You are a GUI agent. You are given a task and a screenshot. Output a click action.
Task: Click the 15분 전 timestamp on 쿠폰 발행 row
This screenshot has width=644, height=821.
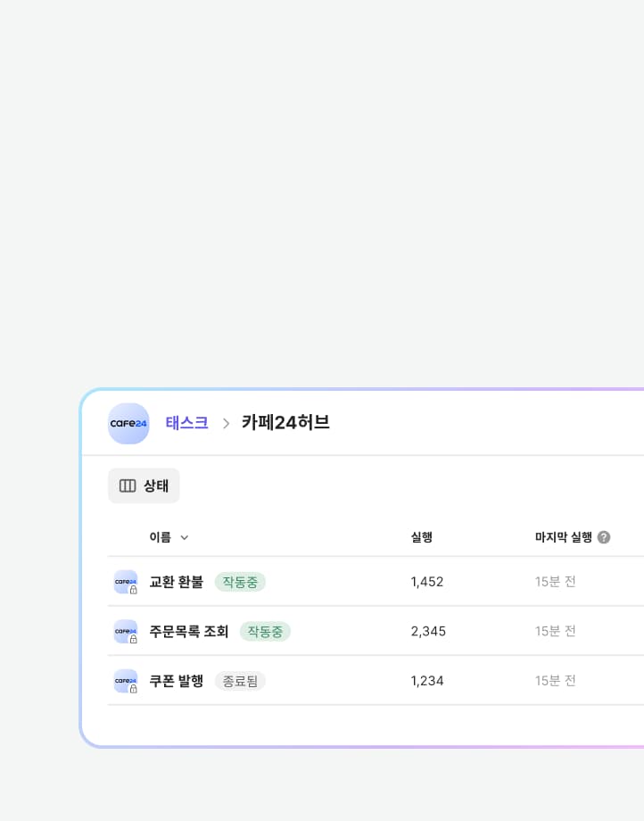555,681
